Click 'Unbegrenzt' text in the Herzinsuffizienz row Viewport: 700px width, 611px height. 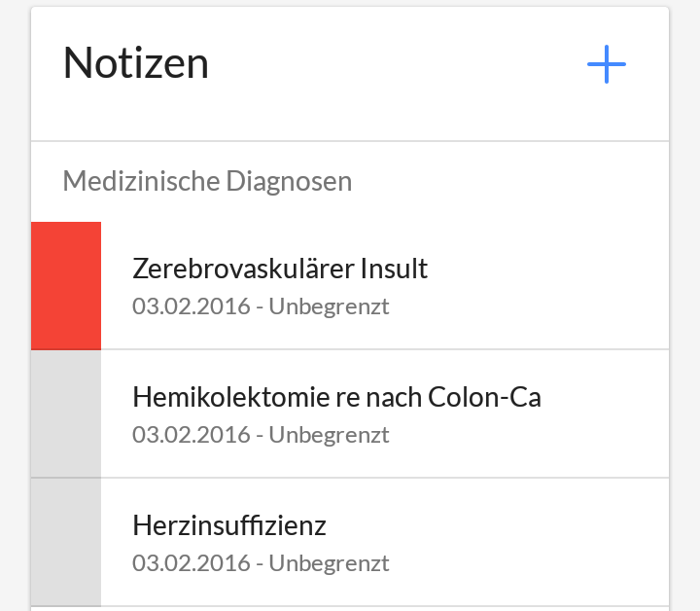[x=329, y=562]
